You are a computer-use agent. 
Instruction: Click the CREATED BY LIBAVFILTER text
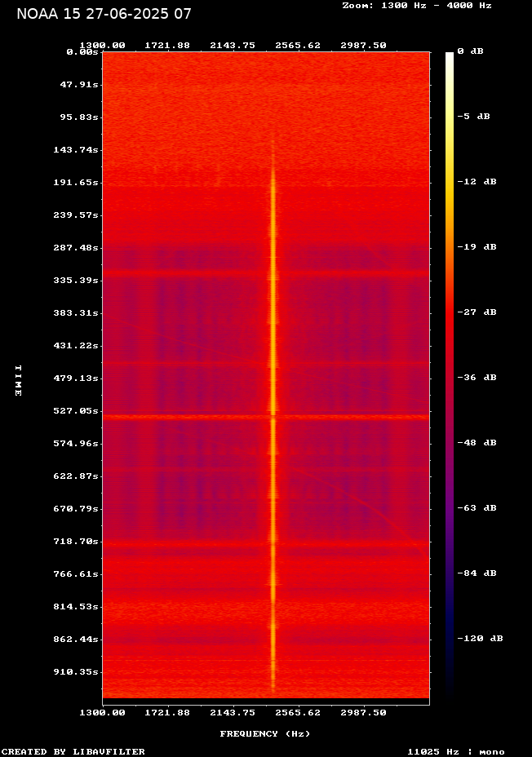pos(73,751)
